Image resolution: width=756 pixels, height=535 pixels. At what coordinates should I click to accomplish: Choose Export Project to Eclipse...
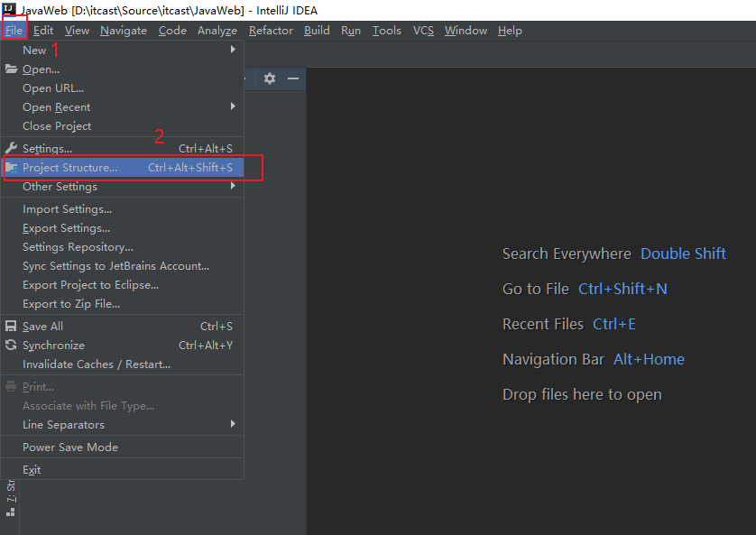(123, 285)
